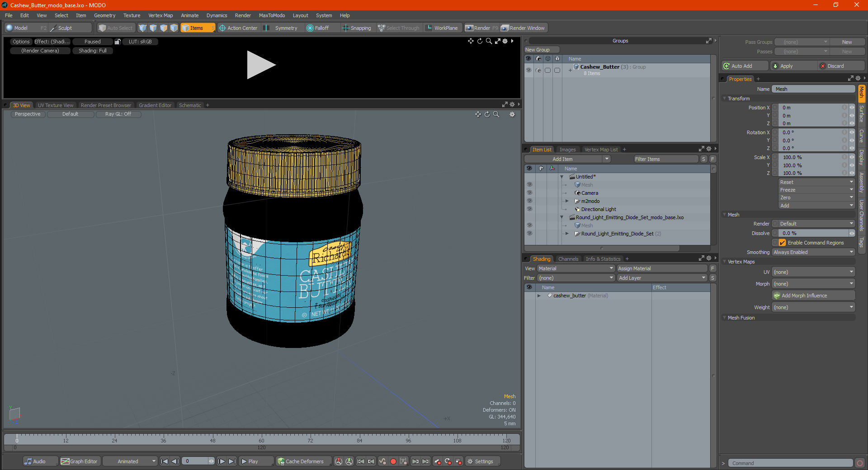Image resolution: width=868 pixels, height=470 pixels.
Task: Open Animated keying mode dropdown
Action: (130, 461)
